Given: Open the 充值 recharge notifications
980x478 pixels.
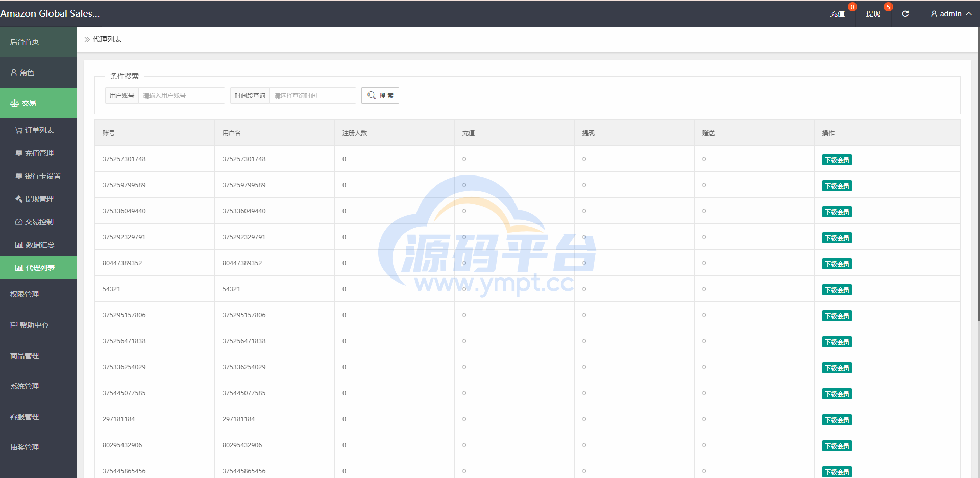Looking at the screenshot, I should (837, 14).
